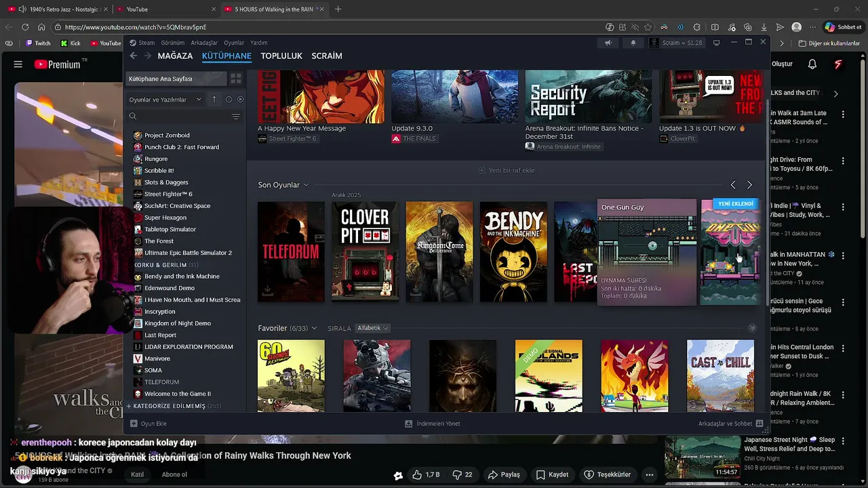Collapse the Favoriler shelf chevron

point(752,328)
